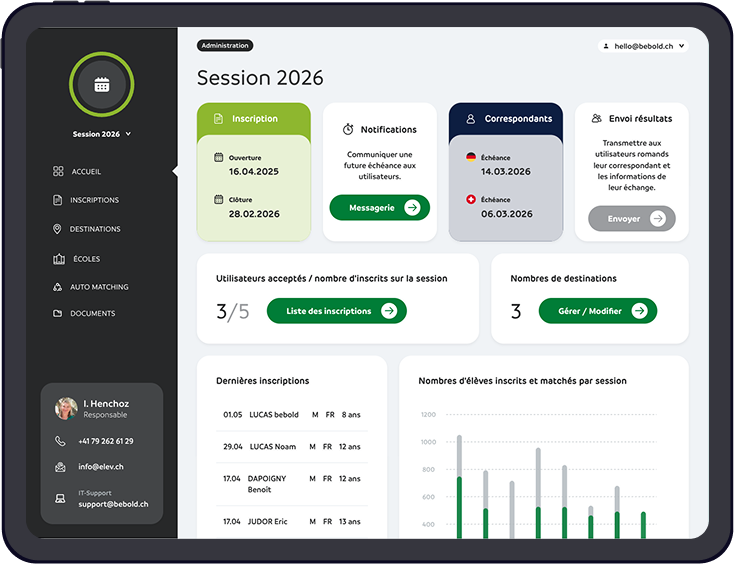The width and height of the screenshot is (734, 564).
Task: Expand the hello@bebold.ch account dropdown
Action: [642, 46]
